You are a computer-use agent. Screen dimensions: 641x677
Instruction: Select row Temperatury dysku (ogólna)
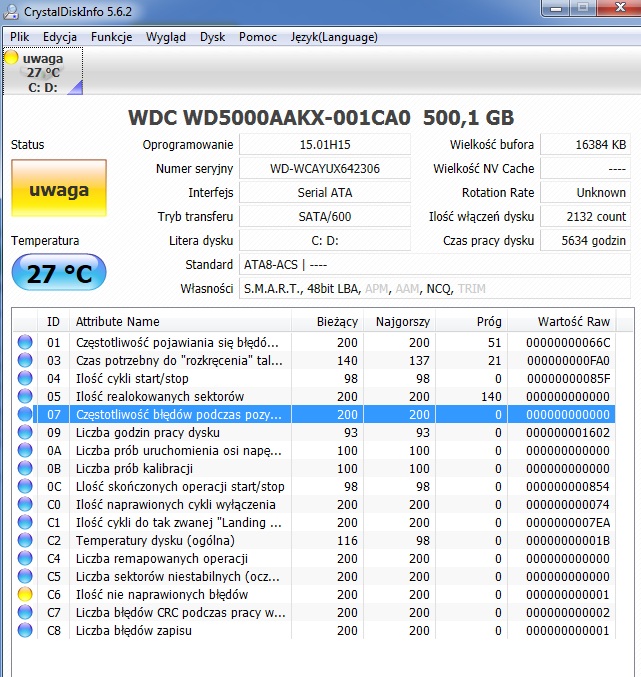pos(314,541)
